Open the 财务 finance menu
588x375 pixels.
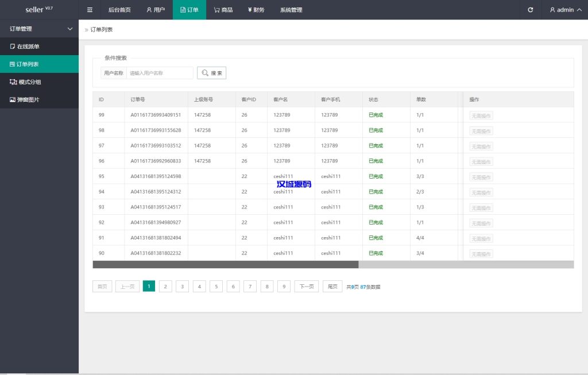tap(256, 10)
